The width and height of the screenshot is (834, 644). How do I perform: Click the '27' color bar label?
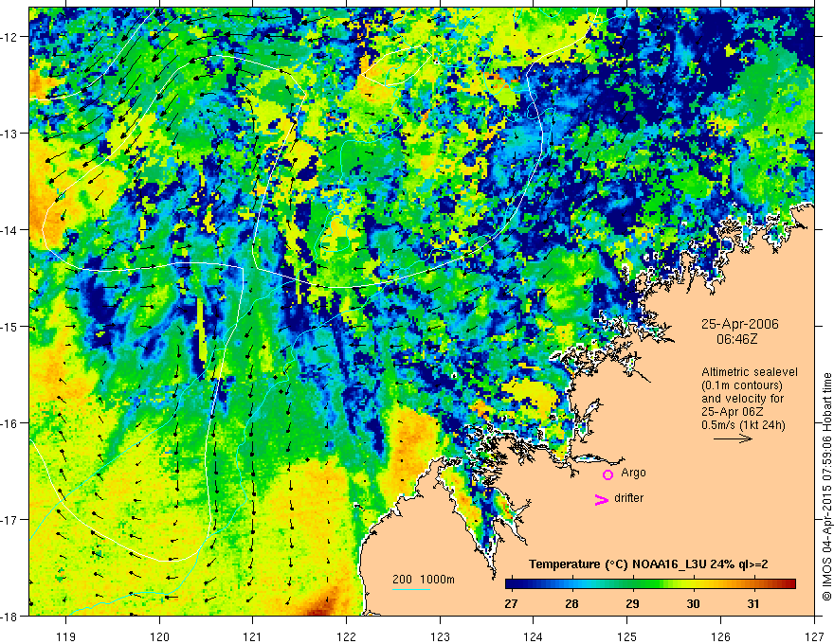click(511, 604)
